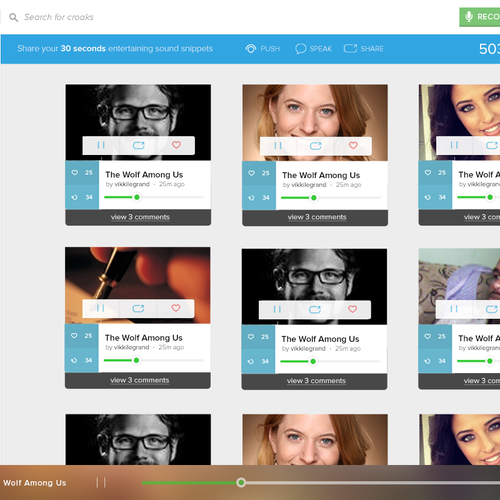
Task: Seek the bottom player bar progress slider
Action: [x=321, y=483]
